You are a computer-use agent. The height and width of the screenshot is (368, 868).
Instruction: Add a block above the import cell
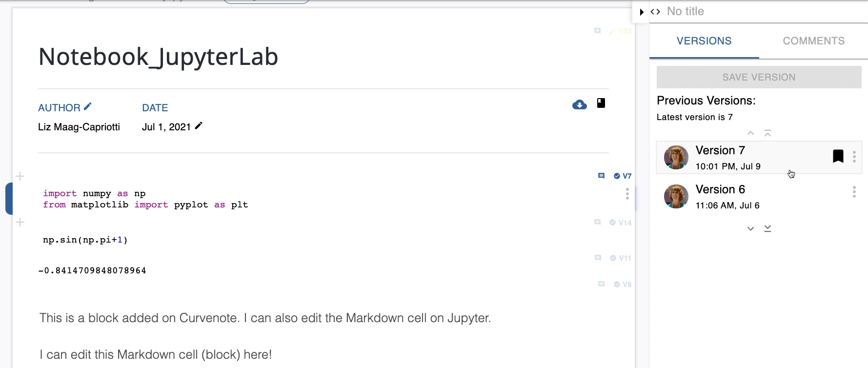[x=20, y=176]
